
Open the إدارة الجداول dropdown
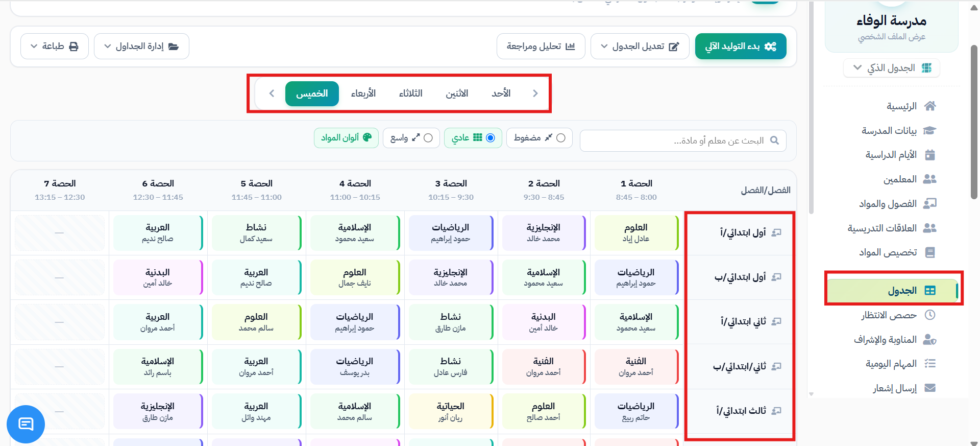(141, 46)
